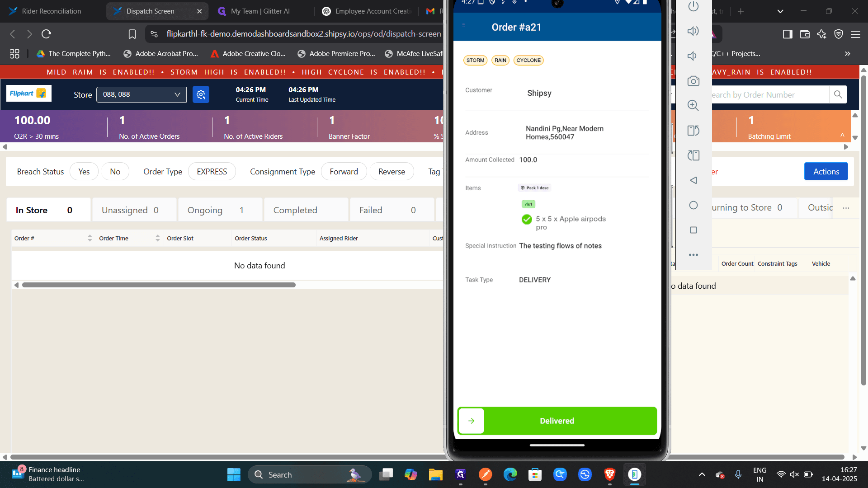Toggle Breach Status Yes filter
This screenshot has height=488, width=868.
point(84,172)
